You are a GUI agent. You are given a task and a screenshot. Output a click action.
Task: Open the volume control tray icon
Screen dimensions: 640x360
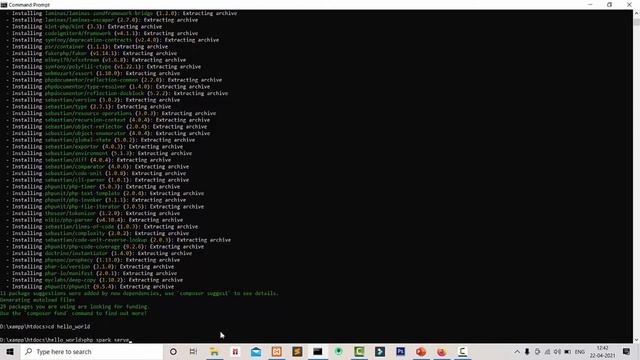557,351
